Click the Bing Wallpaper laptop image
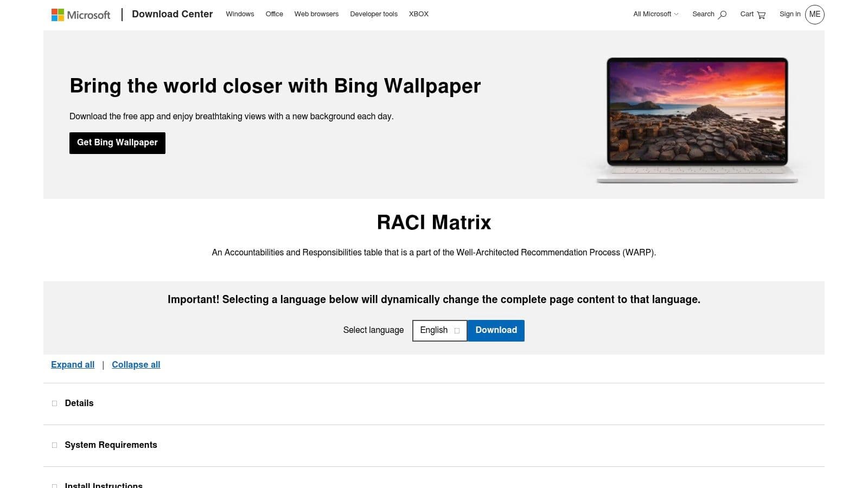The width and height of the screenshot is (868, 488). pos(697,119)
